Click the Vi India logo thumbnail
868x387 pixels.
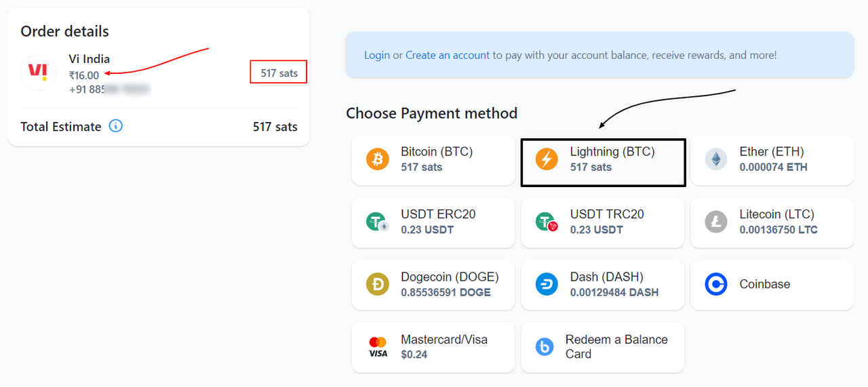tap(39, 73)
